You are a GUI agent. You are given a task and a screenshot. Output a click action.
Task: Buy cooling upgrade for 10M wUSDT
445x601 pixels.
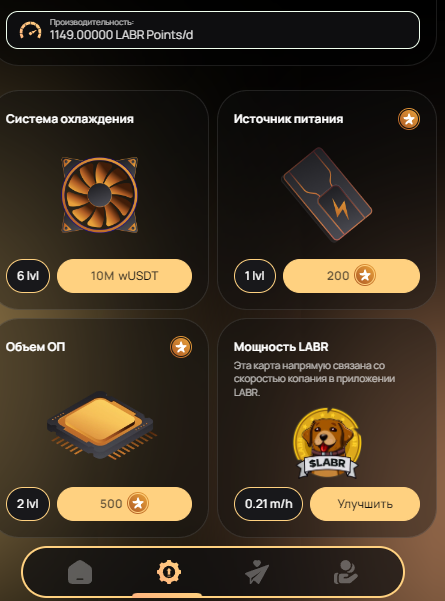click(125, 276)
